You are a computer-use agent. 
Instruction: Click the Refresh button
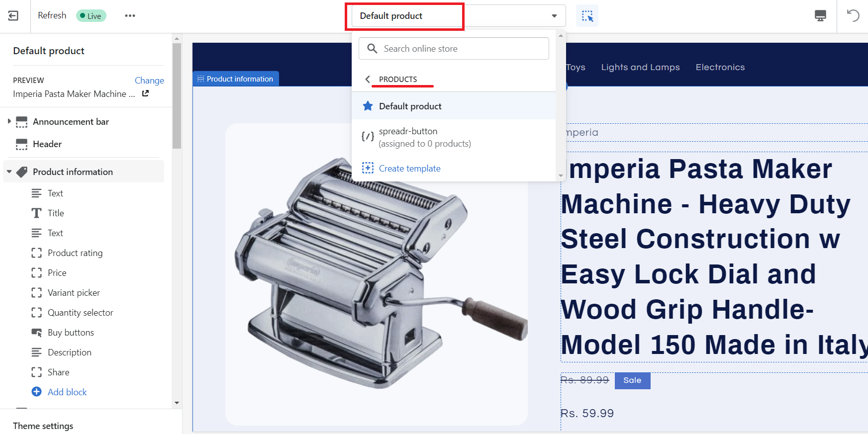(52, 15)
